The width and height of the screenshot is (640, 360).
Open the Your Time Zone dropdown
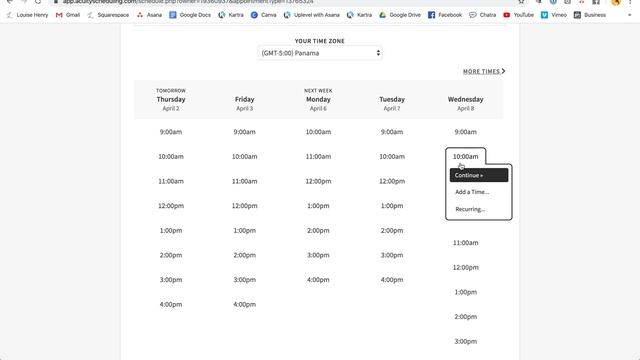pyautogui.click(x=320, y=53)
